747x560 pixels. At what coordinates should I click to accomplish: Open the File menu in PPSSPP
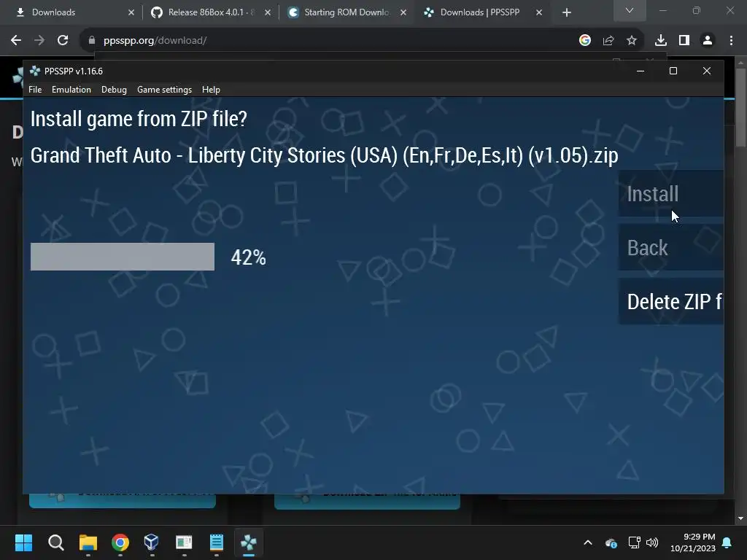(35, 90)
